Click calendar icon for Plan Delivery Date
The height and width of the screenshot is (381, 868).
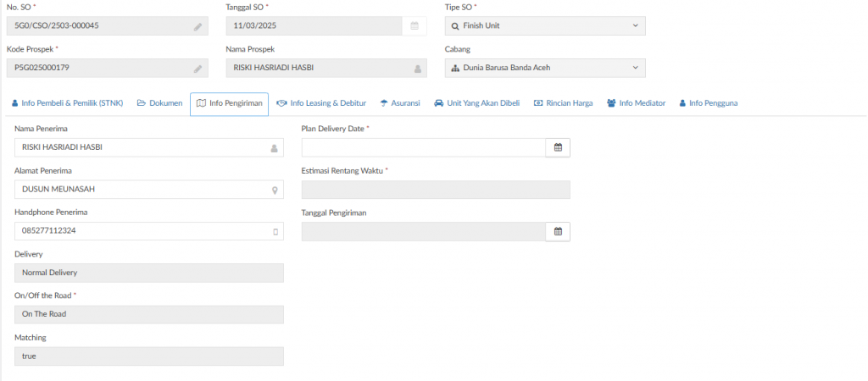tap(558, 147)
